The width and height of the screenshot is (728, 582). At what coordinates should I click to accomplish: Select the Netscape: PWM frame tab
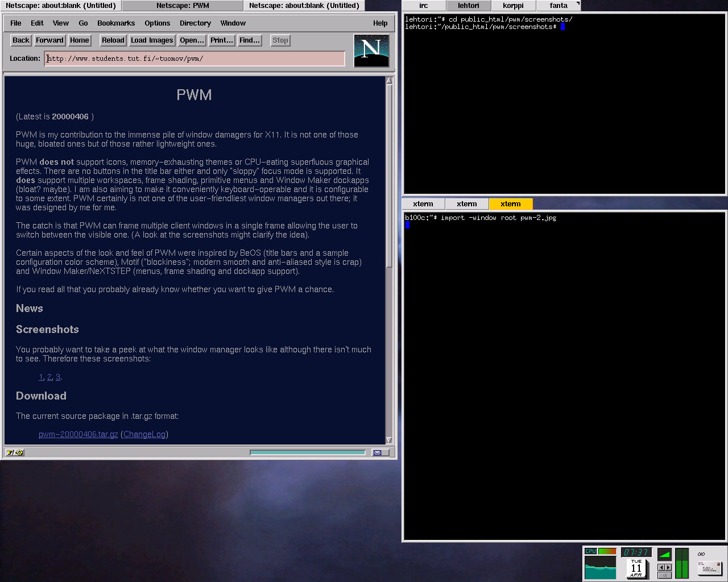[183, 6]
